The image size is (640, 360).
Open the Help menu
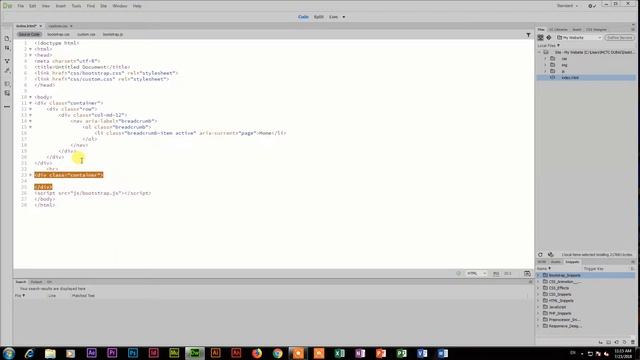tap(137, 6)
